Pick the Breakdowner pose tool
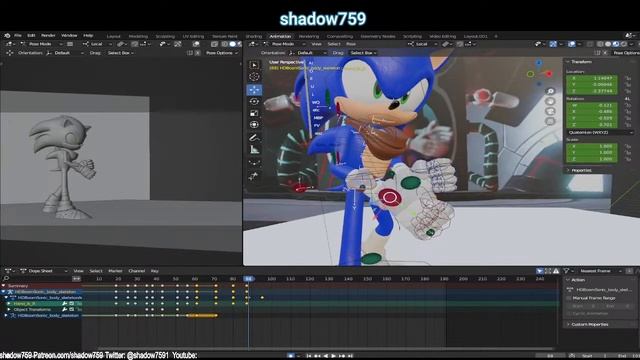This screenshot has height=360, width=640. click(x=254, y=163)
